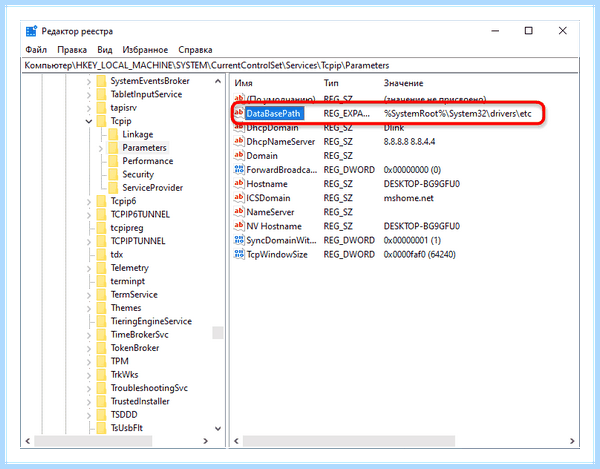
Task: Expand the TabletInputService key
Action: click(x=89, y=95)
